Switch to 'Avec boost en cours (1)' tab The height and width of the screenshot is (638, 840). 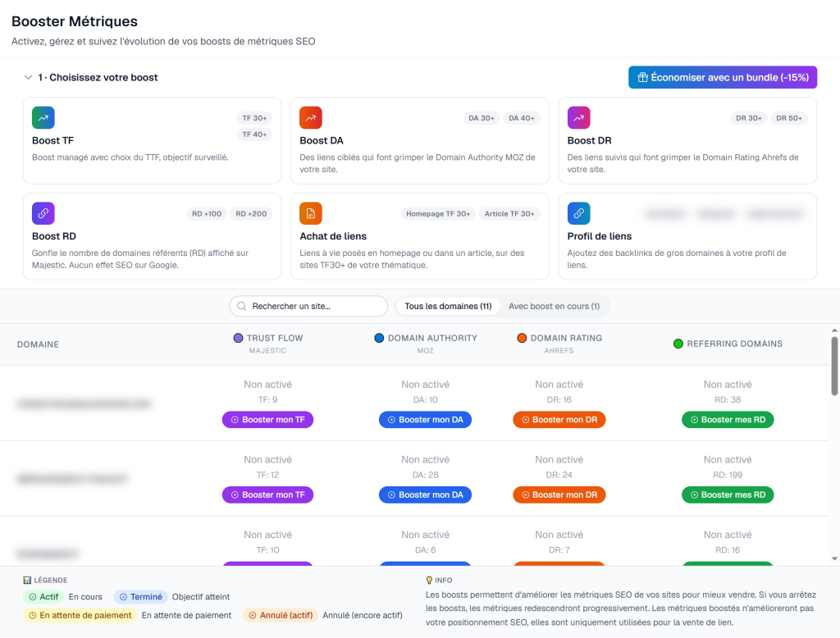[x=554, y=307]
